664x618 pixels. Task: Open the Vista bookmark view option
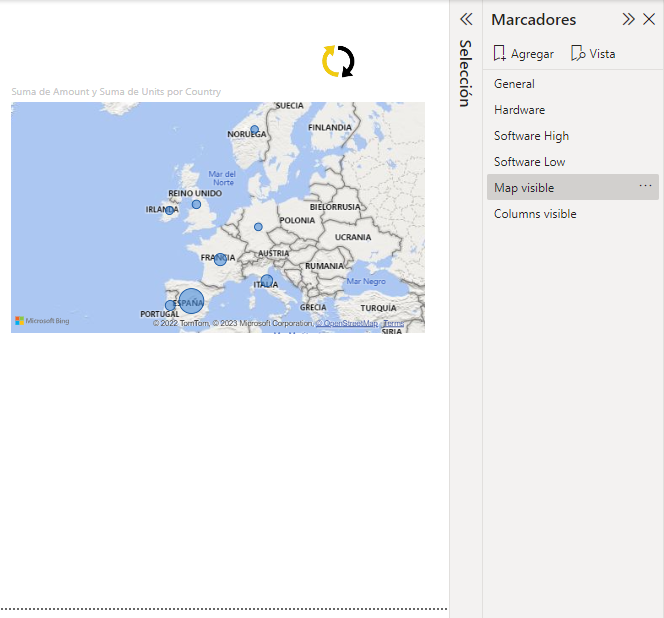[593, 54]
